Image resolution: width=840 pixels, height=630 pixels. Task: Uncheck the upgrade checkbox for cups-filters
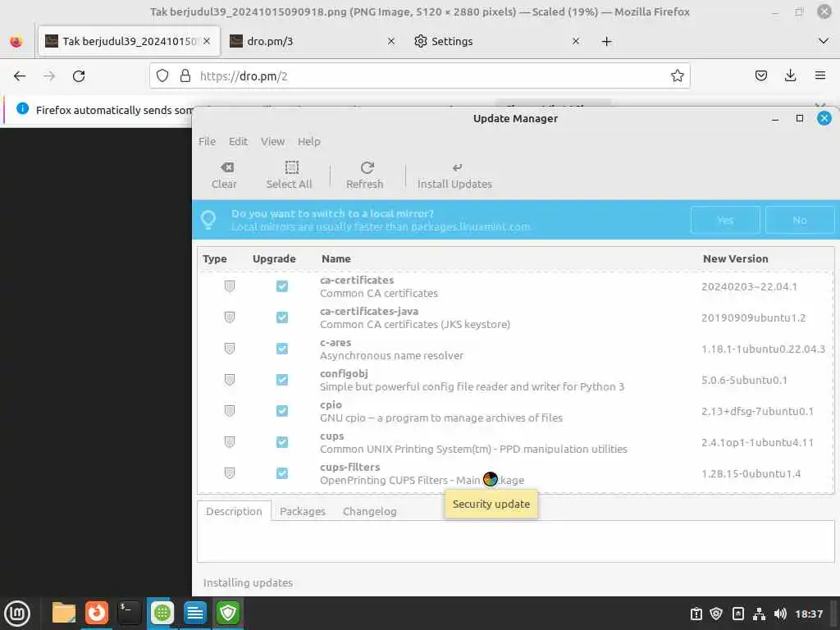tap(282, 473)
